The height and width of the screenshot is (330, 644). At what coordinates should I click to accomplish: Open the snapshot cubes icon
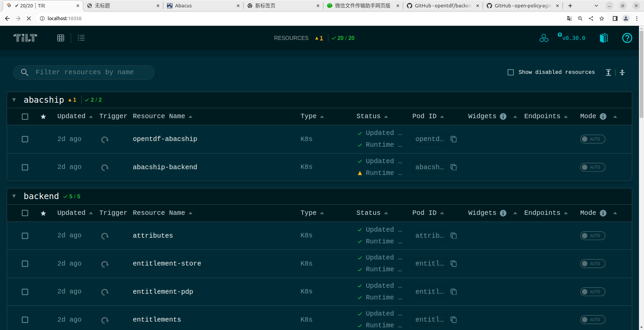point(544,38)
